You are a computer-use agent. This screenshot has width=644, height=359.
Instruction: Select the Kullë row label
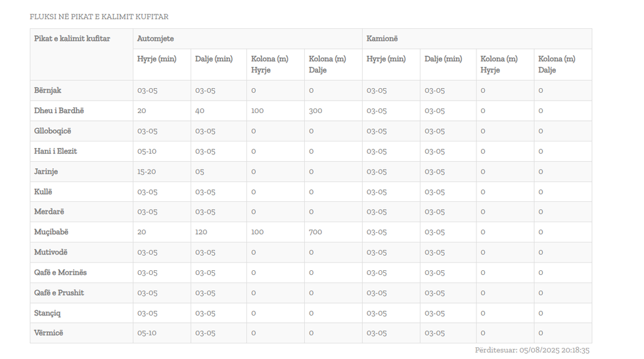43,192
